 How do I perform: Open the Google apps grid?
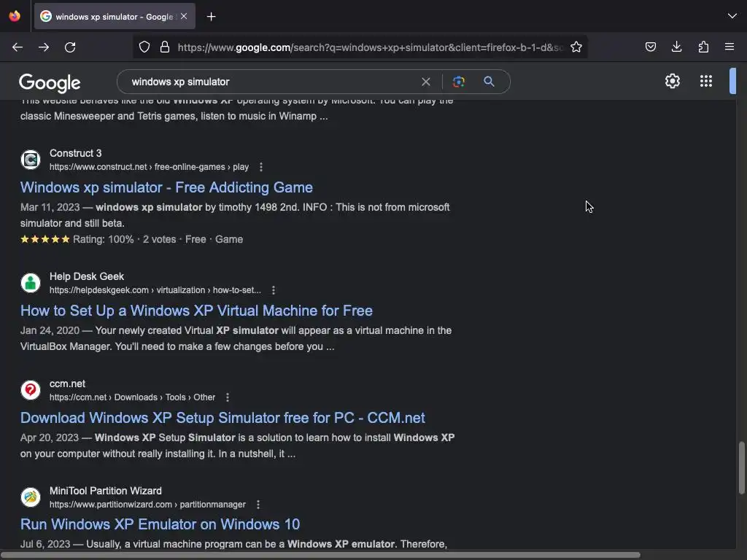pyautogui.click(x=706, y=81)
